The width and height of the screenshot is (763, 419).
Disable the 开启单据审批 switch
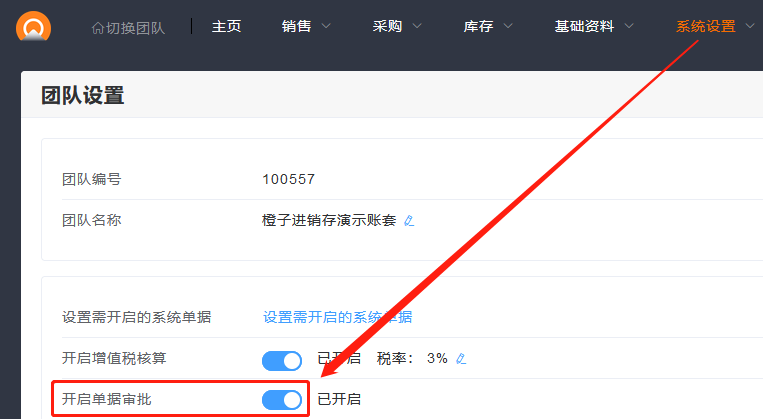[281, 400]
